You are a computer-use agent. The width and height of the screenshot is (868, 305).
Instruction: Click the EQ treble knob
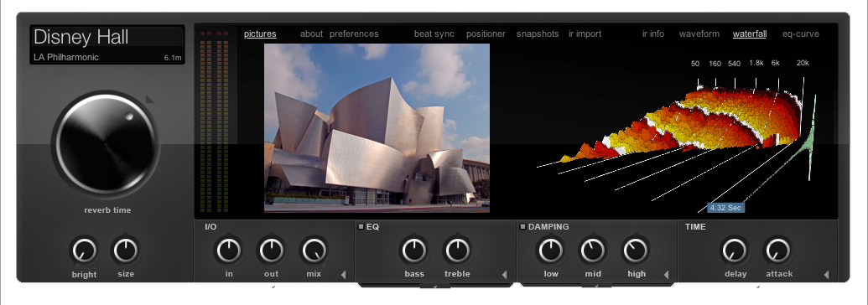457,251
